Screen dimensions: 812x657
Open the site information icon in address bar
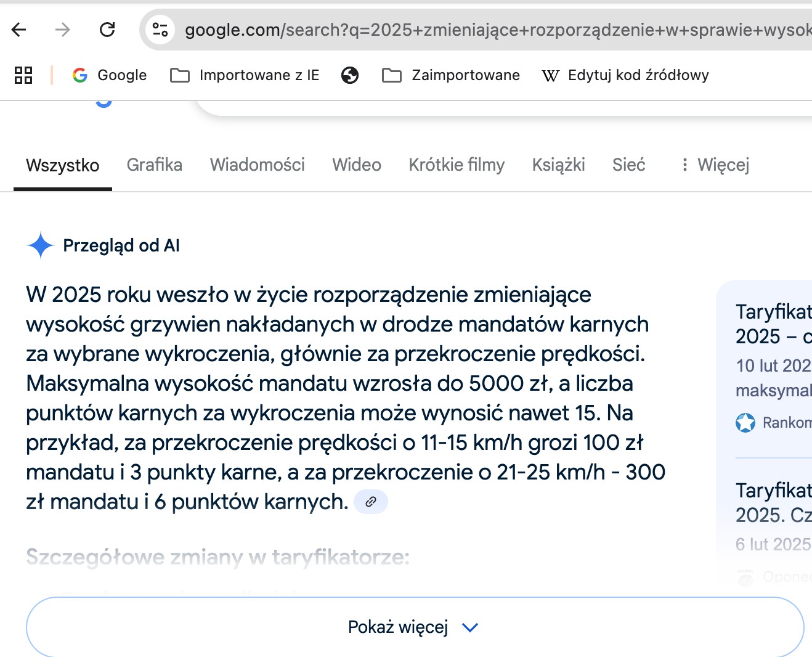point(160,30)
